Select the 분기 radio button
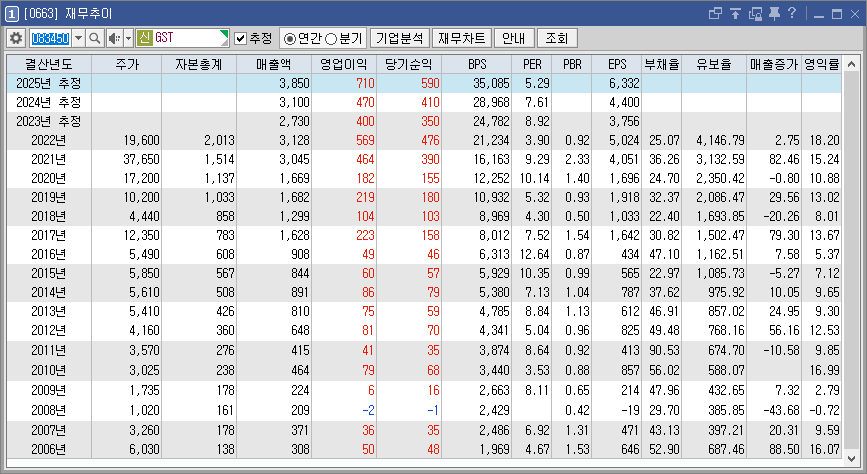The image size is (867, 474). click(x=331, y=39)
